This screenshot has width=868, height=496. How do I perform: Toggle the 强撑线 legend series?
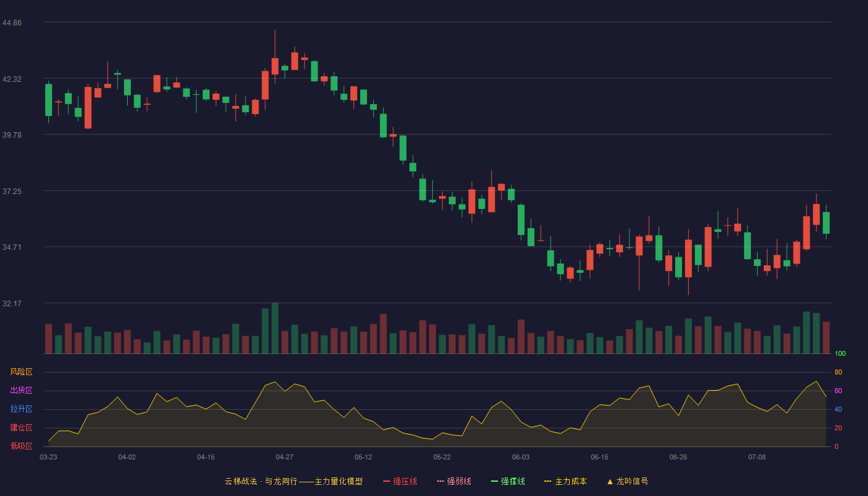pyautogui.click(x=508, y=481)
